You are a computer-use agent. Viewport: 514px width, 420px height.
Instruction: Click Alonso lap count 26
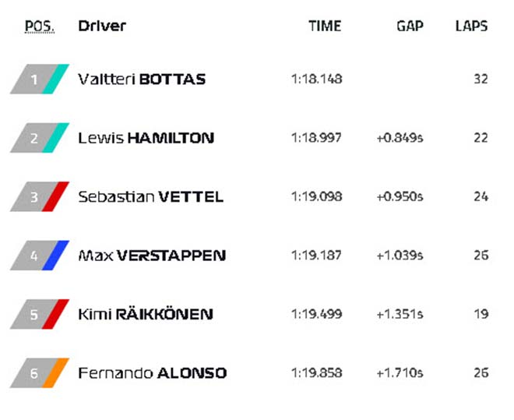[481, 372]
